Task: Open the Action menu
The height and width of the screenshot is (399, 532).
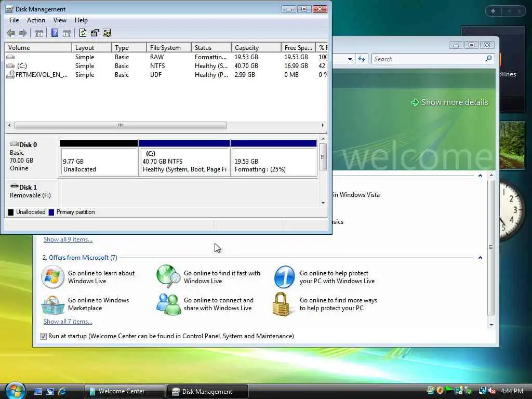Action: click(x=36, y=20)
